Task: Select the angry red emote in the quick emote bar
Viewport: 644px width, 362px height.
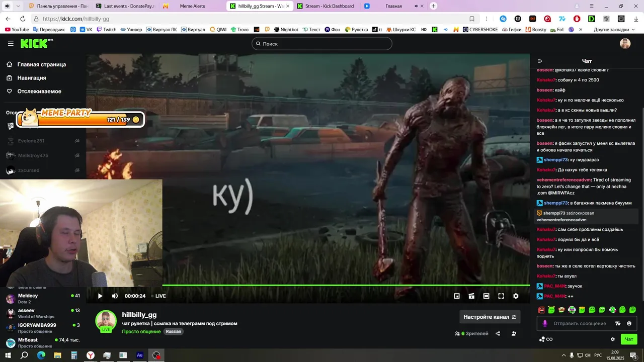Action: pyautogui.click(x=541, y=310)
